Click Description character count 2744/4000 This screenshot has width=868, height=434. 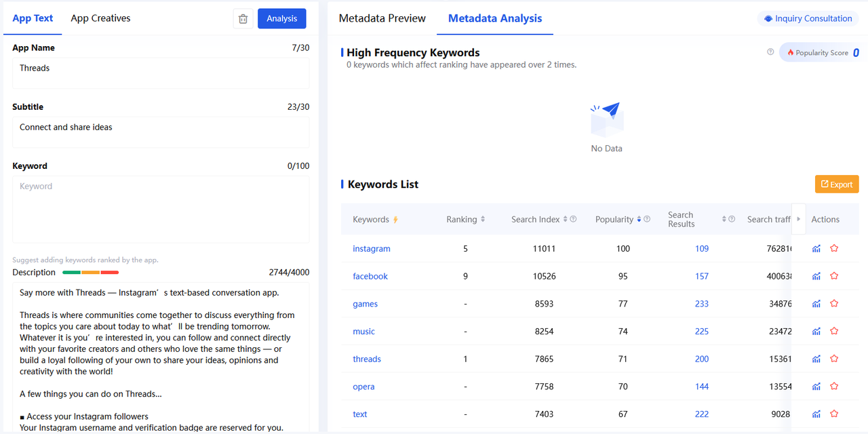click(289, 273)
